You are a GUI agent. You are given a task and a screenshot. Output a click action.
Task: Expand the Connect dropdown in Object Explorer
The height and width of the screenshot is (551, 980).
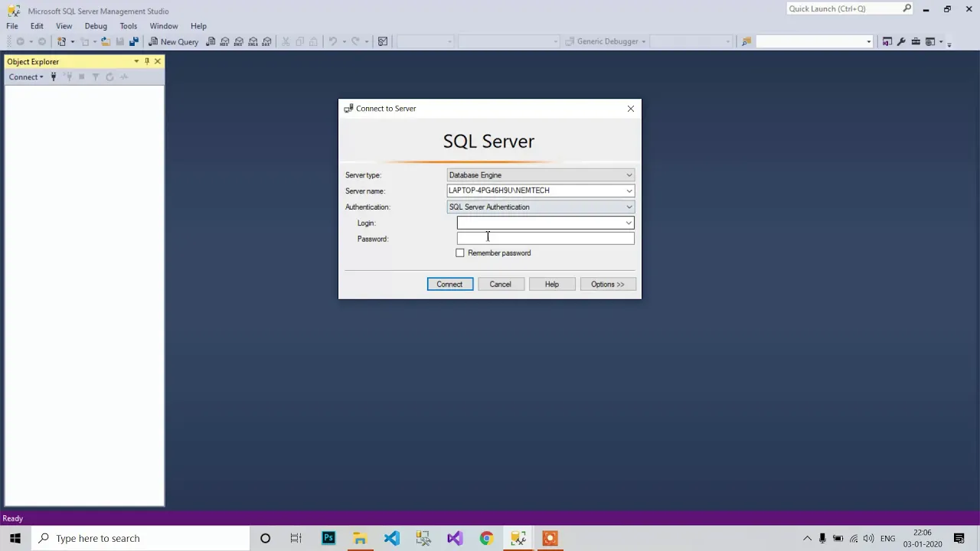coord(26,77)
